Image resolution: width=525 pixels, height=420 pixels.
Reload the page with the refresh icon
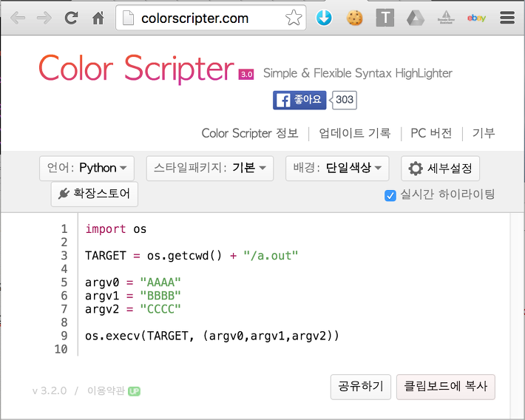(x=71, y=18)
